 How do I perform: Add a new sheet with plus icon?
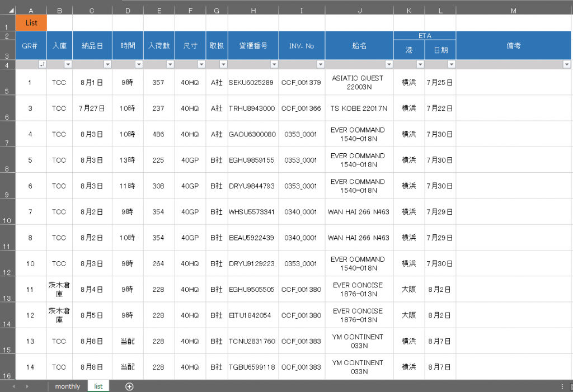click(129, 386)
